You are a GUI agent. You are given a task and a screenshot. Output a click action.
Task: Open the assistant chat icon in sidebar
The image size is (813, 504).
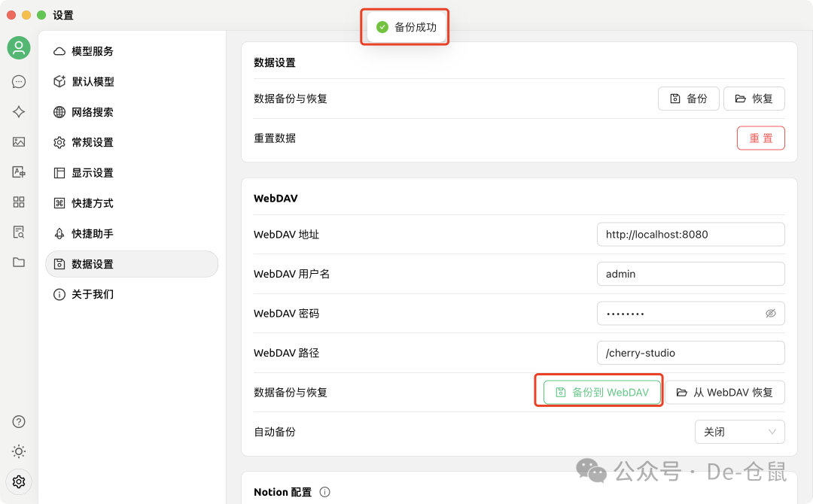pos(19,82)
